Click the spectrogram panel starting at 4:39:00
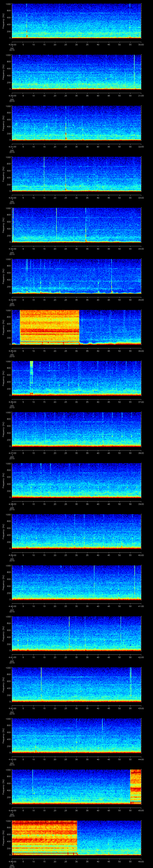Screen dimensions: 153x868 tap(77, 531)
